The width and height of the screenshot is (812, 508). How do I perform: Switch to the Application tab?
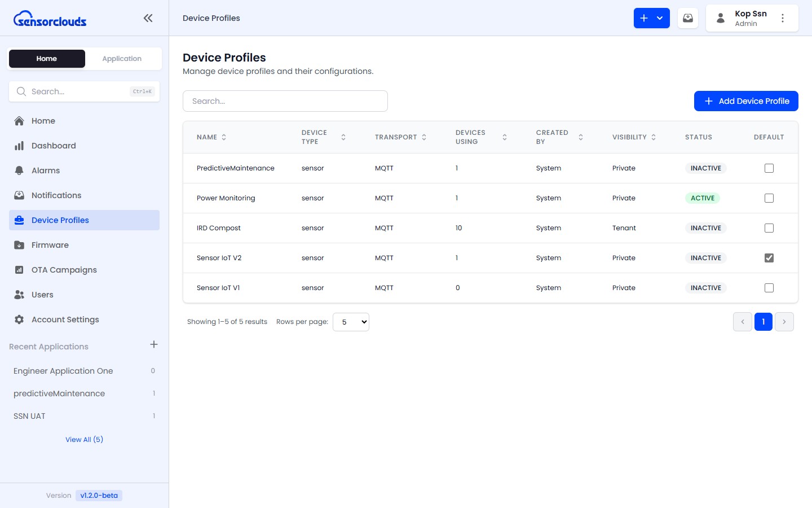click(x=122, y=59)
